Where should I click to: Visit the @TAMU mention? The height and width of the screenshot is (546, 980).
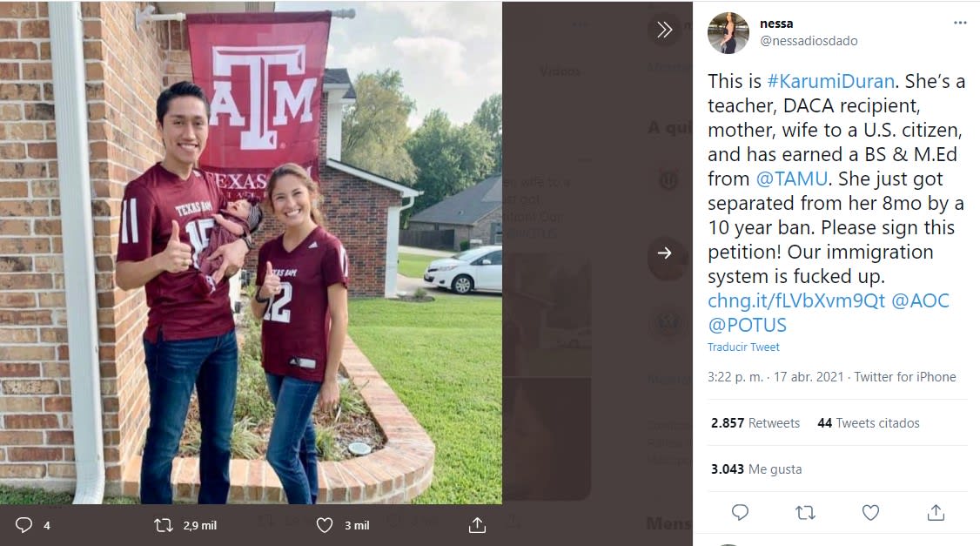click(x=789, y=179)
